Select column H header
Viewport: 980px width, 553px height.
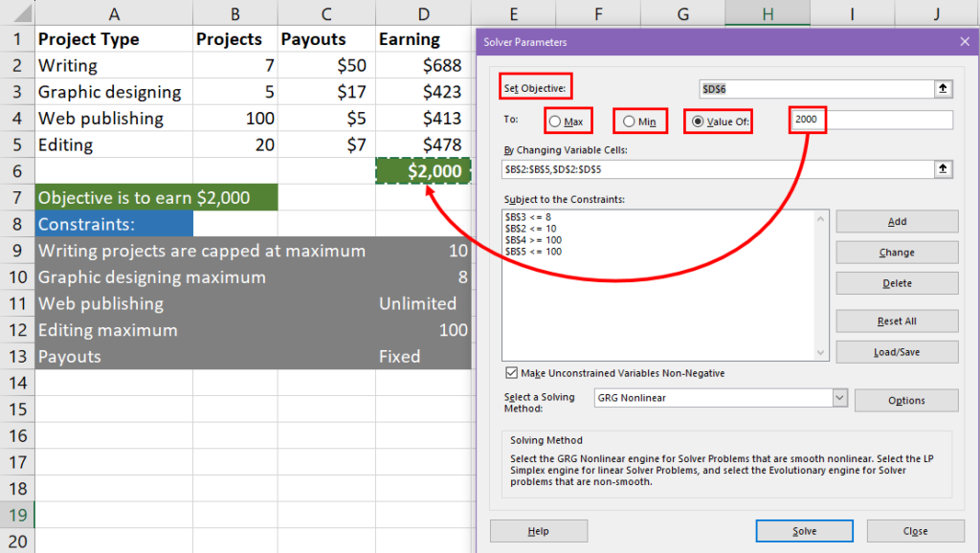pos(768,13)
